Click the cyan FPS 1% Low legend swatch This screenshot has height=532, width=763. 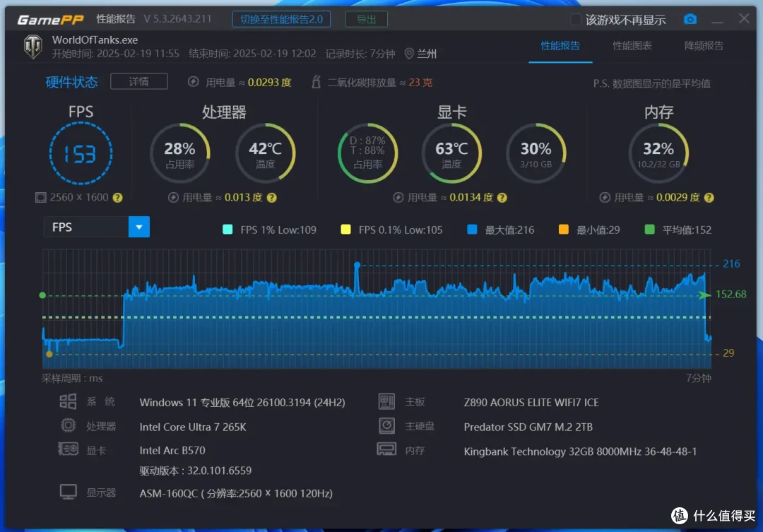coord(227,229)
